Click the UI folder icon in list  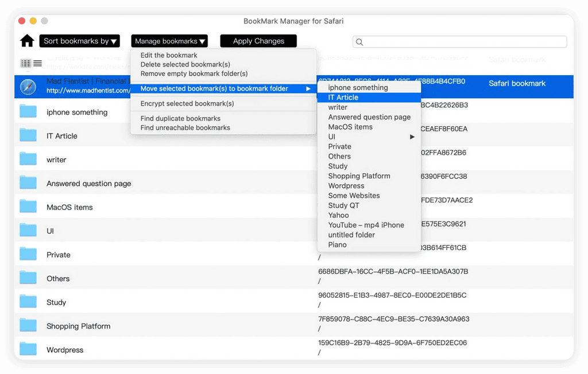28,230
